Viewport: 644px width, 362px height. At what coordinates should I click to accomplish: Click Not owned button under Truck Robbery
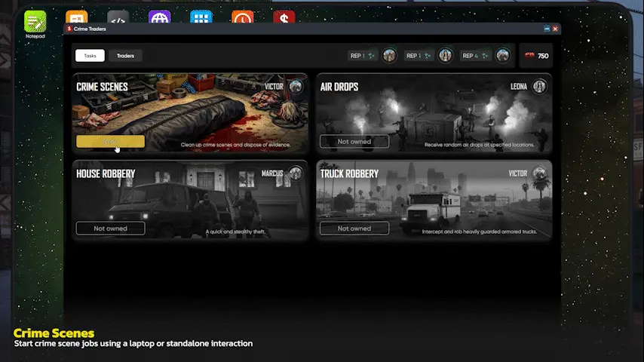pos(354,229)
